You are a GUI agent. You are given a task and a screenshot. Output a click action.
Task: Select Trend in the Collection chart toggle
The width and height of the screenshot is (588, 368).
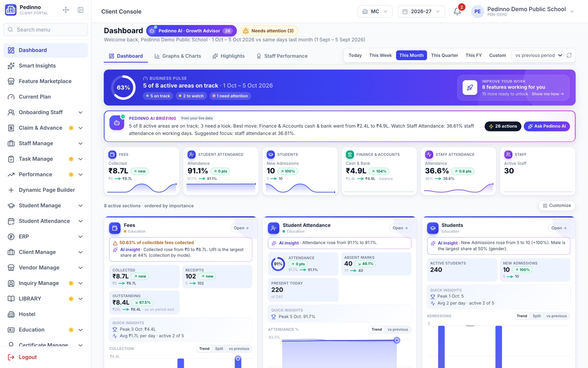click(204, 348)
